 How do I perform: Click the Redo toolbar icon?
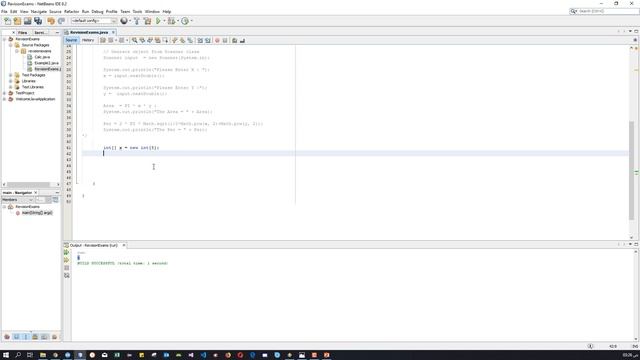pos(61,21)
